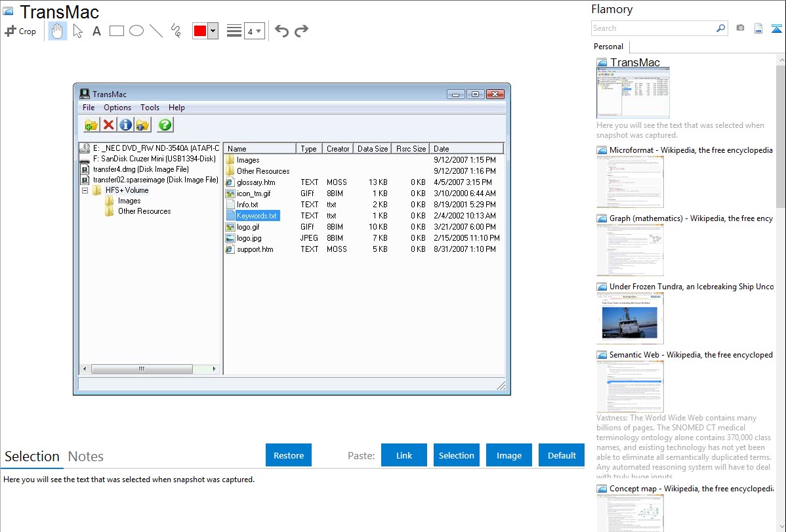Open the line width dropdown showing 4

pyautogui.click(x=255, y=31)
